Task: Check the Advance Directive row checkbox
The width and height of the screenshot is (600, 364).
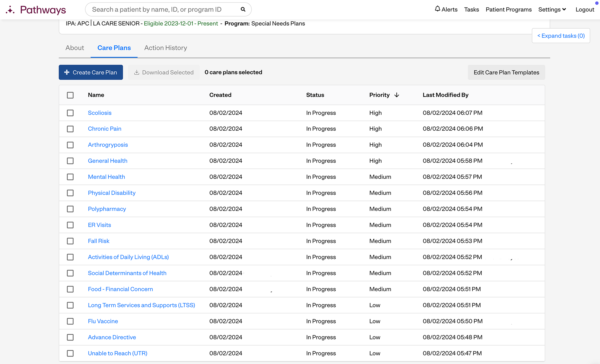Action: tap(70, 337)
